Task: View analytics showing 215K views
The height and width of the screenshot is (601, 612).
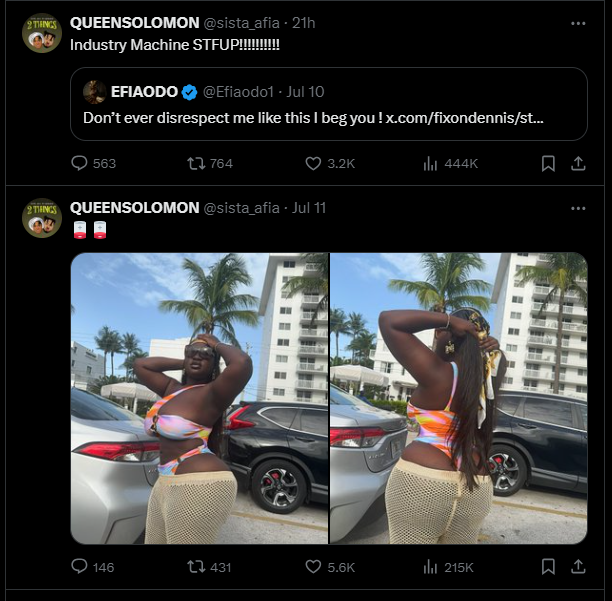Action: (x=432, y=567)
